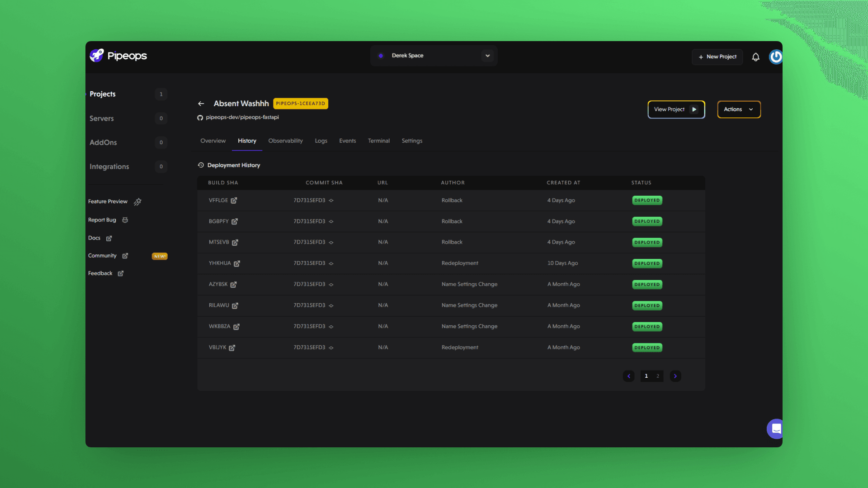This screenshot has width=868, height=488.
Task: Go to previous page of history
Action: 628,376
